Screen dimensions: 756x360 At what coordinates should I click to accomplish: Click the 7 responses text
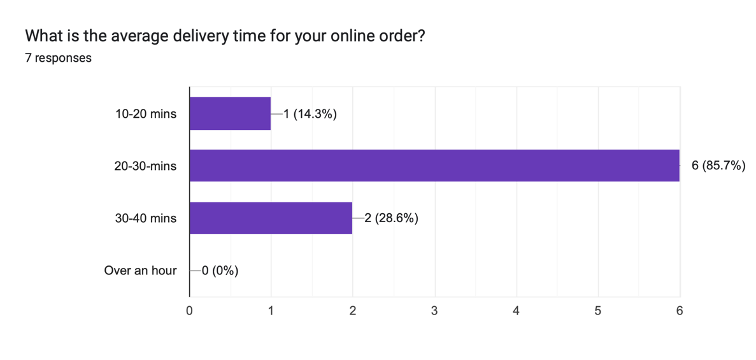click(x=58, y=58)
